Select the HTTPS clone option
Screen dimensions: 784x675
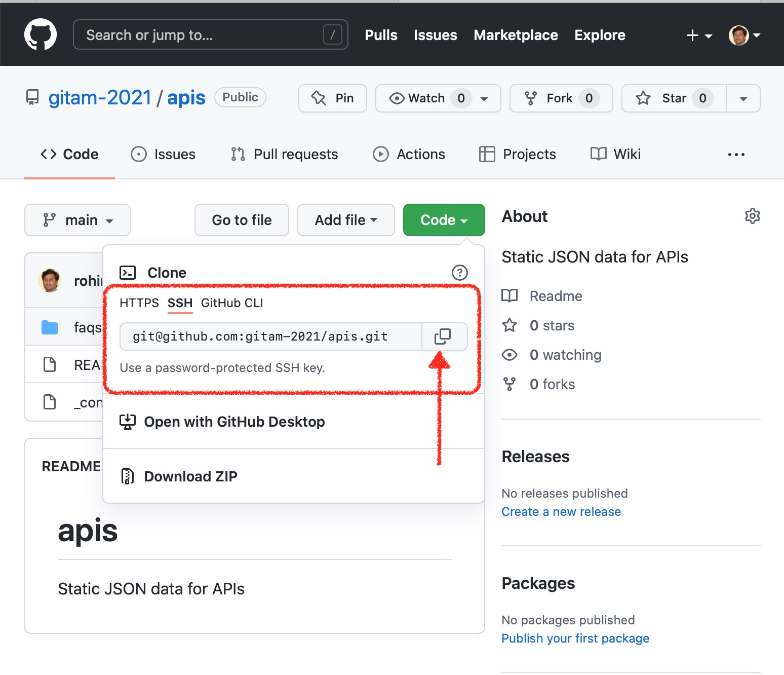(x=139, y=303)
